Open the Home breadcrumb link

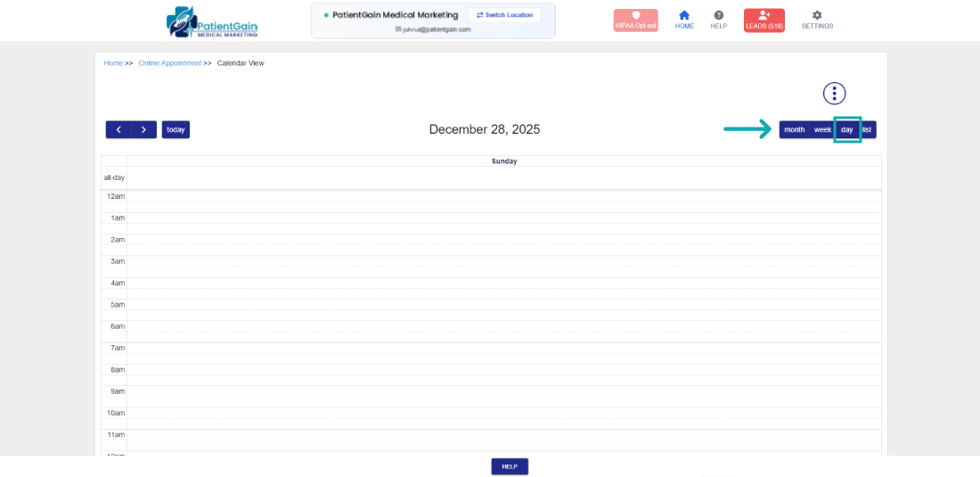coord(113,63)
